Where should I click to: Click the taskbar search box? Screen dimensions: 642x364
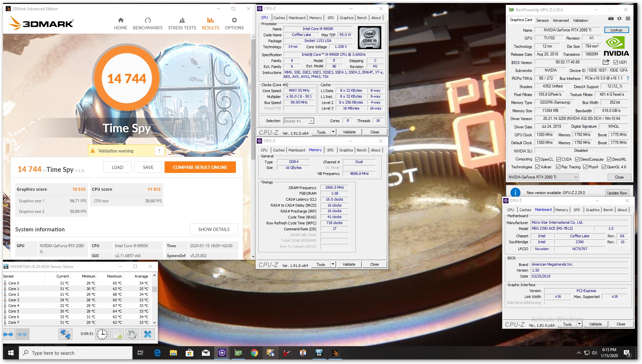click(76, 353)
